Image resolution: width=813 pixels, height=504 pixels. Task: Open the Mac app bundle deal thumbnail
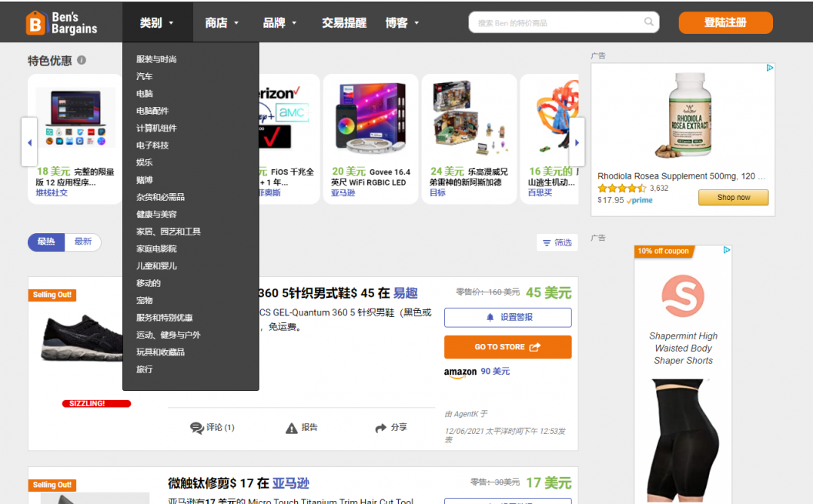point(75,119)
